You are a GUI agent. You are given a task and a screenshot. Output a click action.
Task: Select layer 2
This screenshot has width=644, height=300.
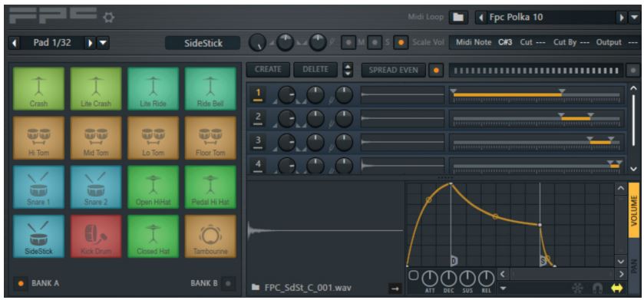click(257, 119)
